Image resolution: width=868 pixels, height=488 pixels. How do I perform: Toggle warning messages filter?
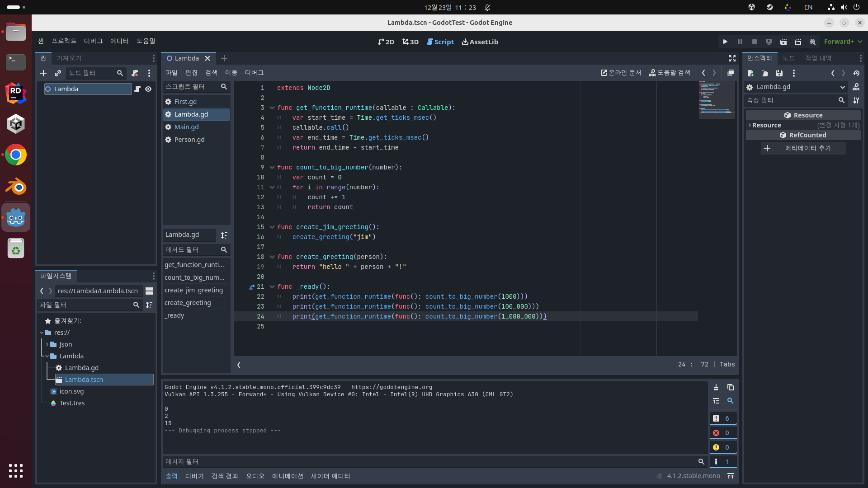point(723,447)
